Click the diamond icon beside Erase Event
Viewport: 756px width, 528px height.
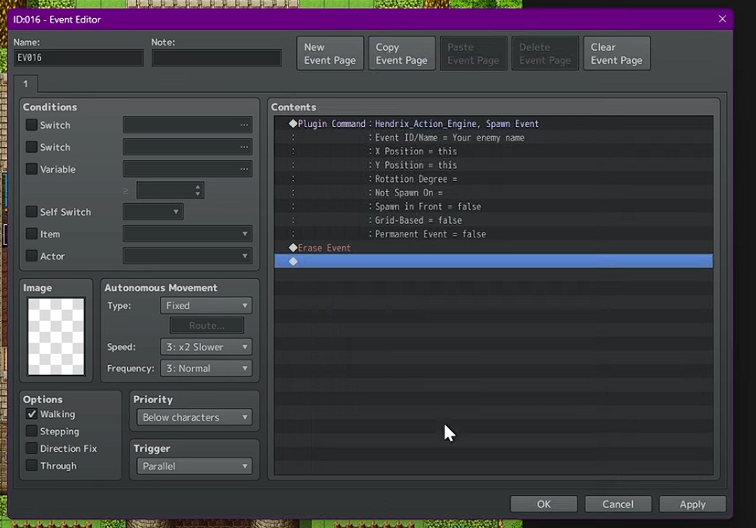tap(293, 247)
